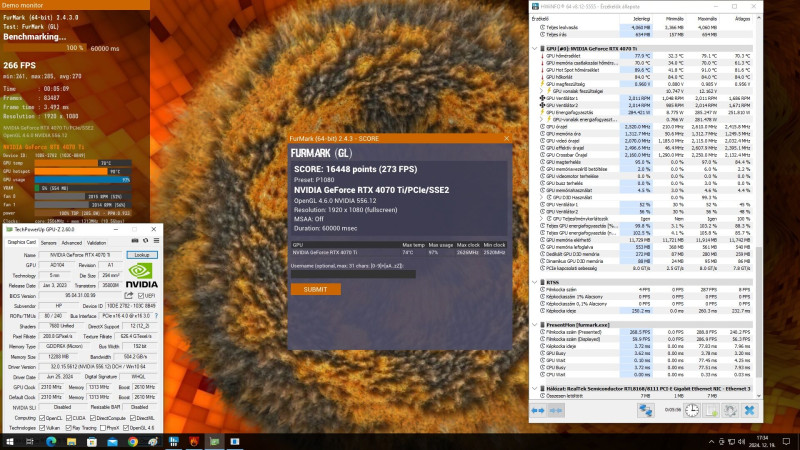Click the HWiNFO clock timer icon
This screenshot has width=800, height=450.
tap(692, 410)
